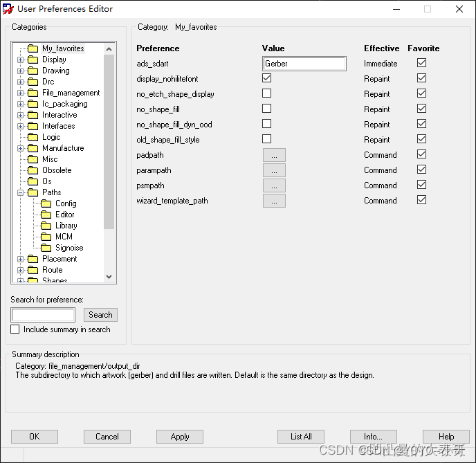Expand the Route tree node

click(x=20, y=270)
